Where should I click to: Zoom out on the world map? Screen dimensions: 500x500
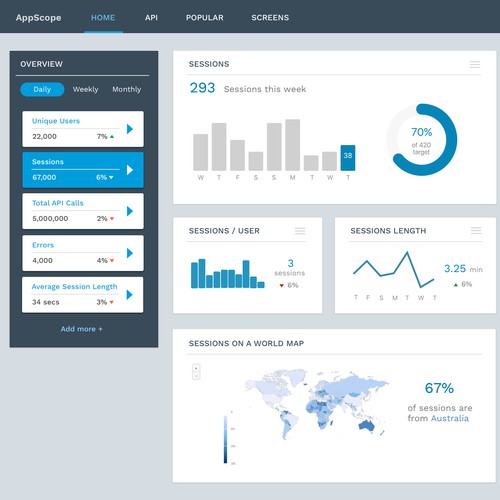pyautogui.click(x=196, y=376)
